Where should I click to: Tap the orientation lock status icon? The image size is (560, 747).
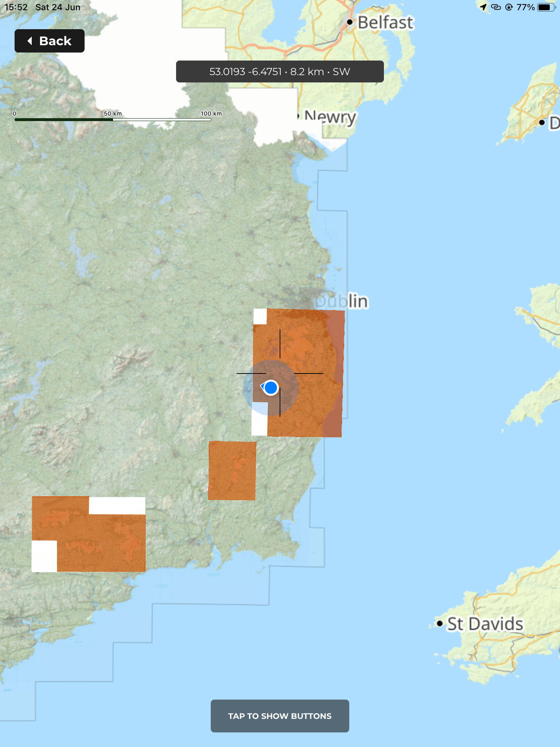point(509,7)
